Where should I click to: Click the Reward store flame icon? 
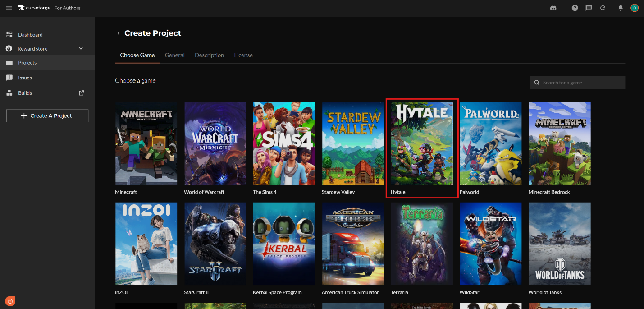pyautogui.click(x=9, y=48)
